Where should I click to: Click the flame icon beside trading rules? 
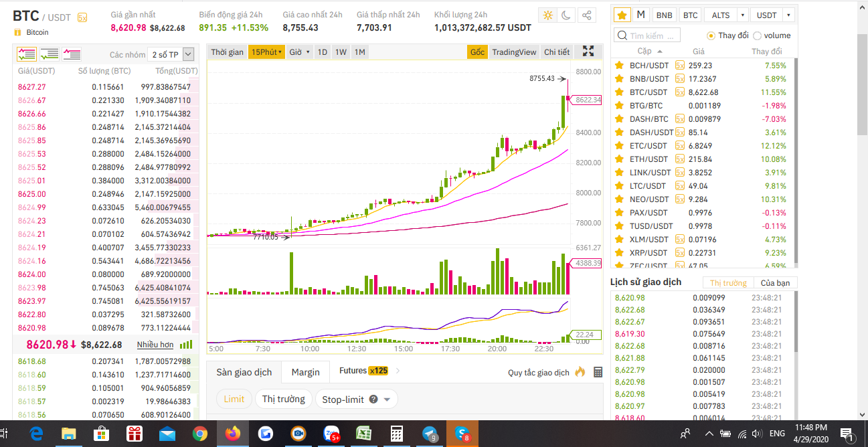[x=580, y=371]
